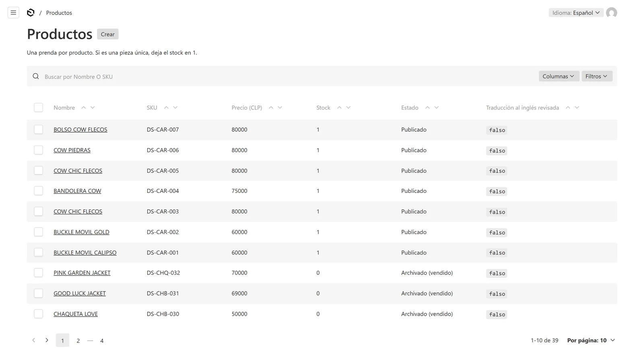Viewport: 644px width, 358px height.
Task: Click the Productos breadcrumb
Action: [x=59, y=13]
